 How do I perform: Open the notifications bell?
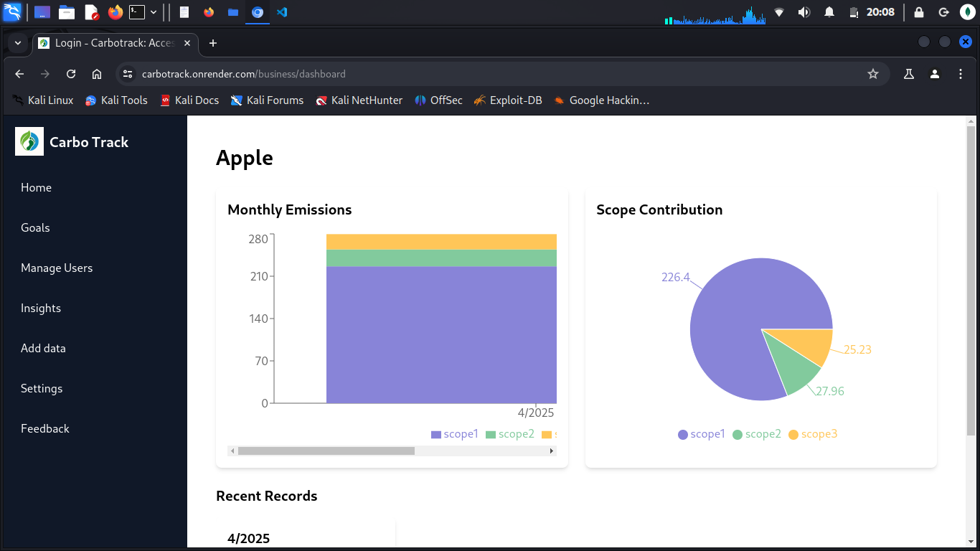[829, 12]
